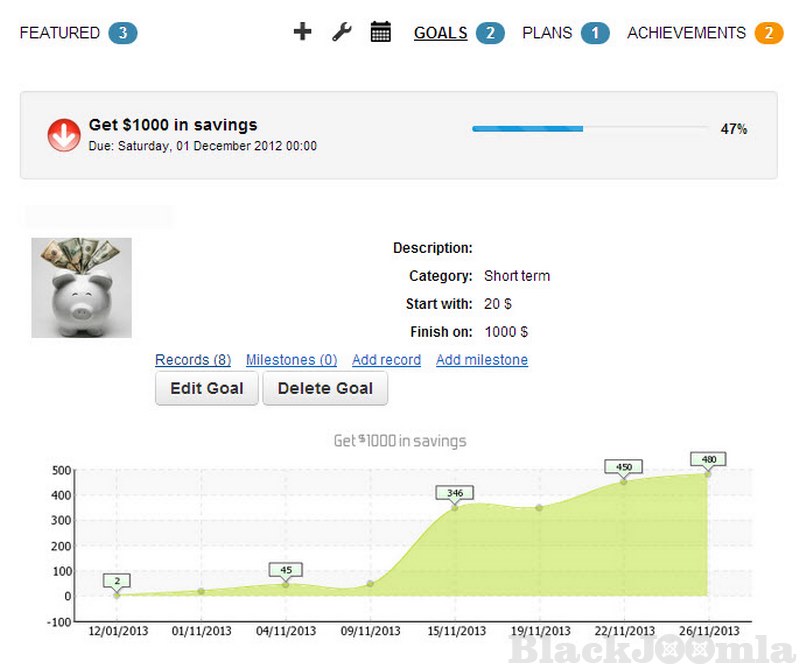Open settings with the wrench icon
Viewport: 800px width, 669px height.
point(341,32)
